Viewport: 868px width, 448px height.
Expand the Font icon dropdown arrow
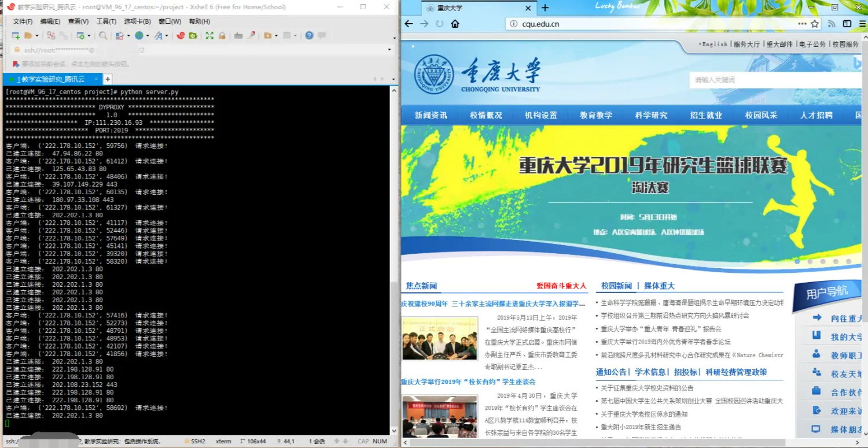167,35
